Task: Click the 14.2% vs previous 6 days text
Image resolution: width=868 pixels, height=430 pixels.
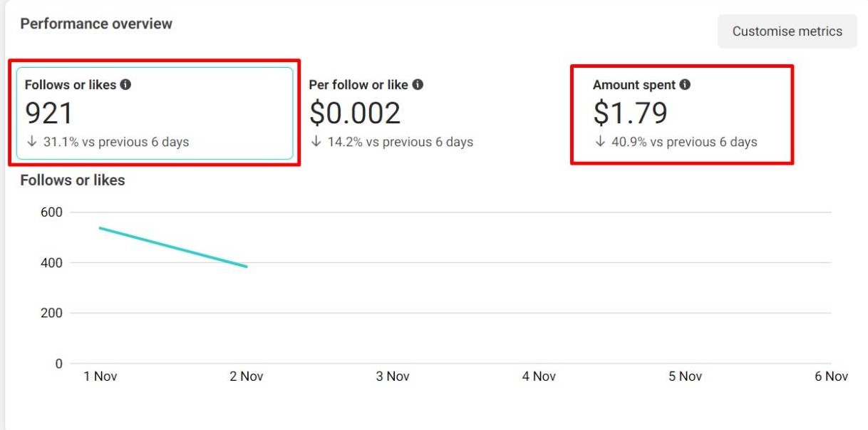Action: 400,142
